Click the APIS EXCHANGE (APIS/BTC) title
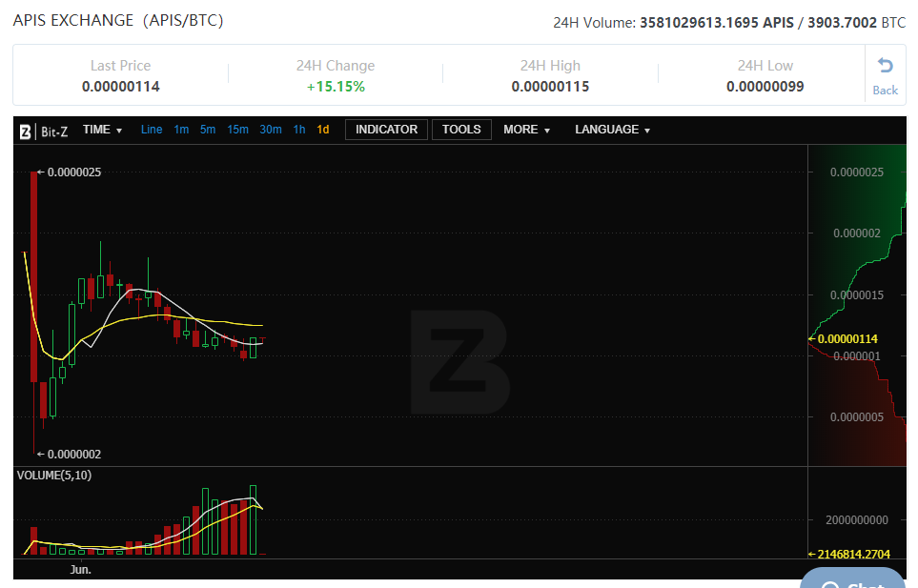This screenshot has width=918, height=588. 118,20
